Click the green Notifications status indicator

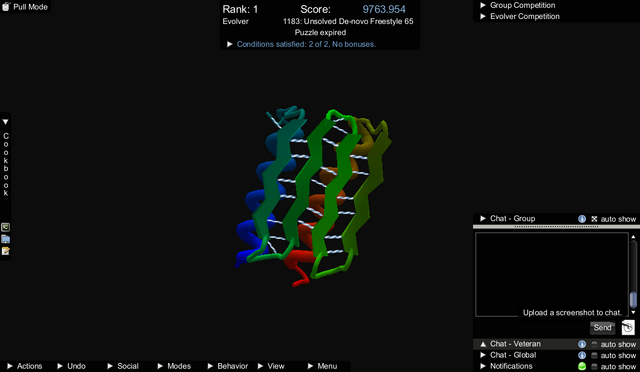(582, 366)
